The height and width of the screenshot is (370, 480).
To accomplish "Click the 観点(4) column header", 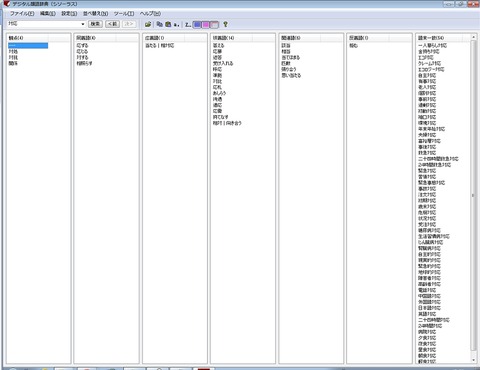I will click(27, 38).
